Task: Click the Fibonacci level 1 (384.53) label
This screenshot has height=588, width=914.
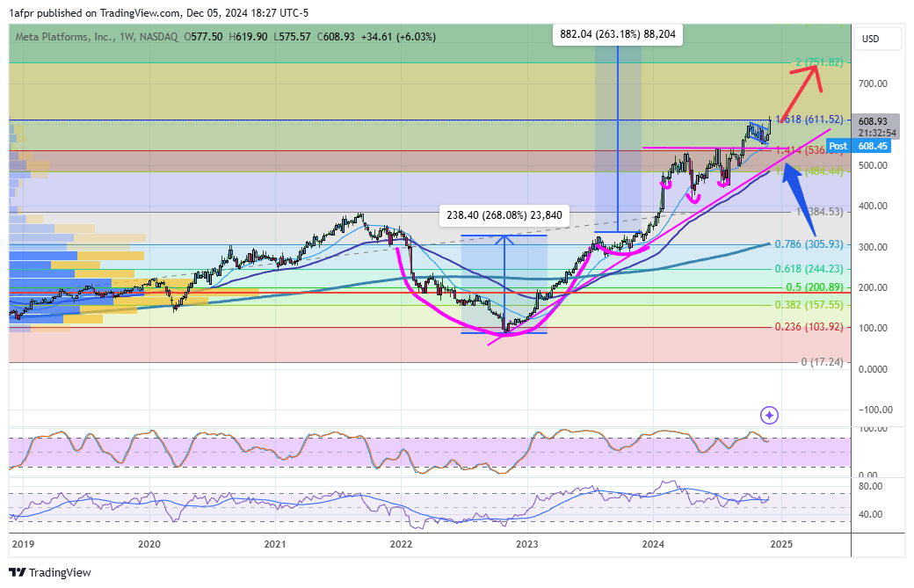Action: click(820, 212)
